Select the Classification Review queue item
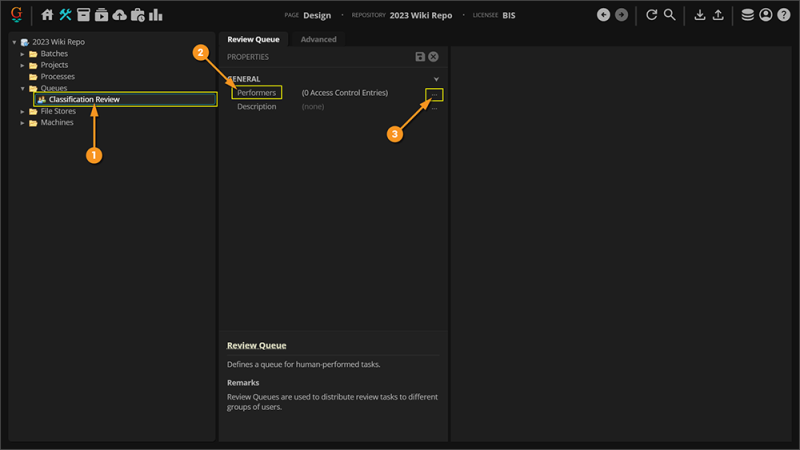 point(84,100)
